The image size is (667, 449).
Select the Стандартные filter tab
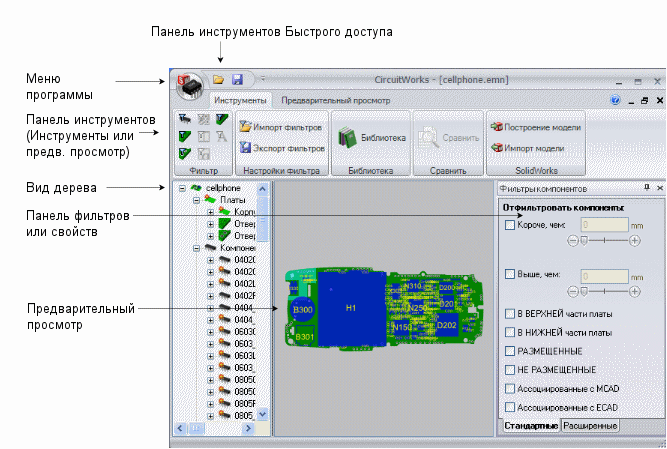531,426
